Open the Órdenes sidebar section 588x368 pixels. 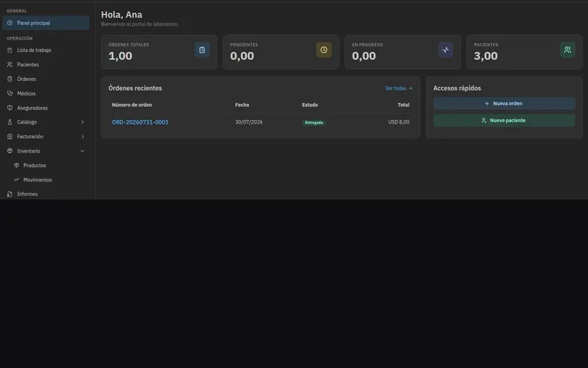click(46, 79)
